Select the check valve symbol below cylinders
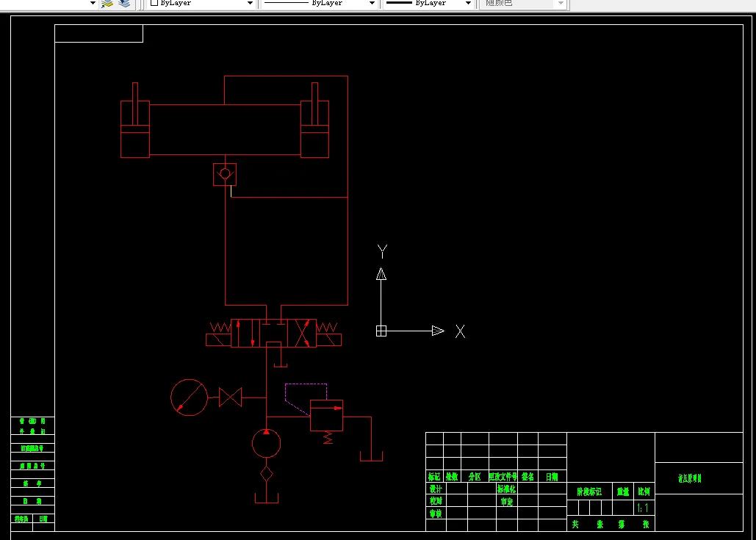 point(225,174)
